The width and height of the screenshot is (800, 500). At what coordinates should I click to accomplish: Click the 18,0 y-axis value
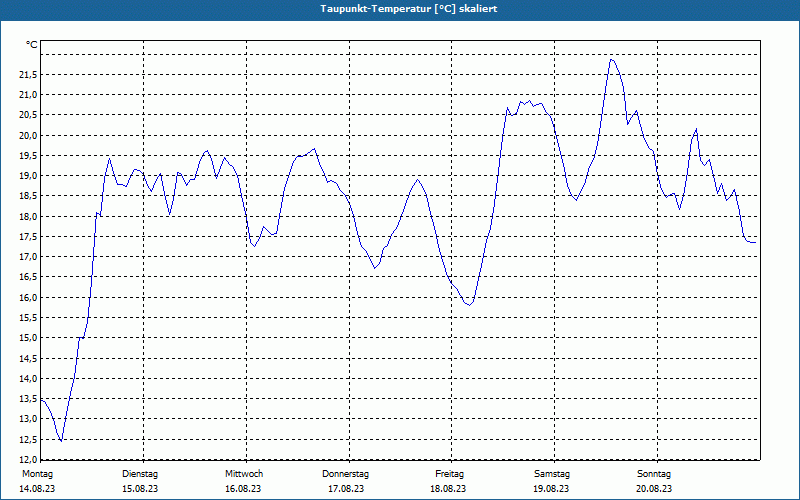point(28,217)
